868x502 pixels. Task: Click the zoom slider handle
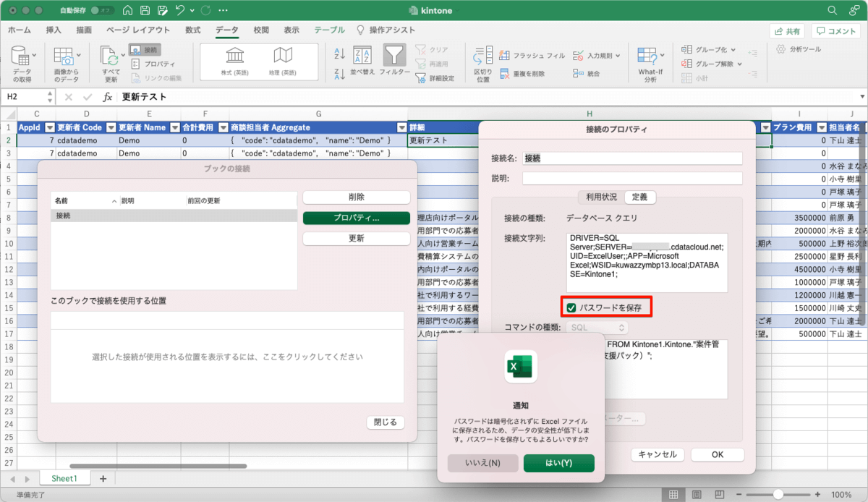778,495
